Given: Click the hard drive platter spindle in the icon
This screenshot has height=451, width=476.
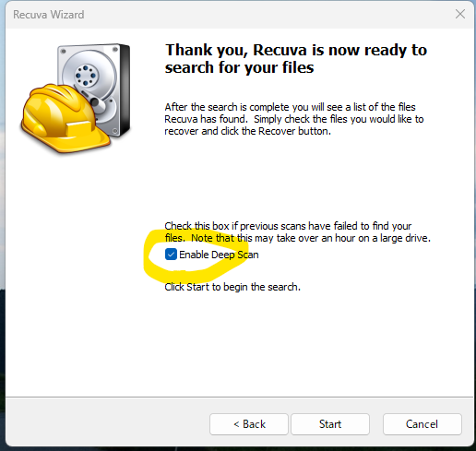Looking at the screenshot, I should point(87,75).
